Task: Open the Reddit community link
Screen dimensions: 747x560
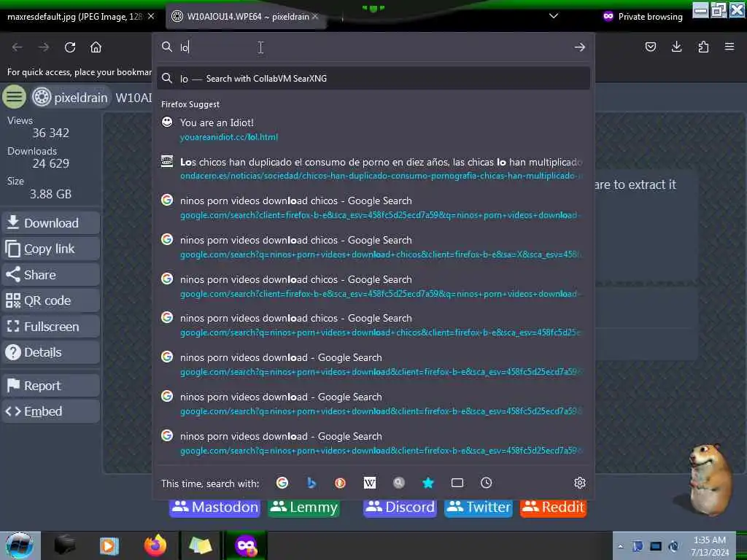Action: pos(553,507)
